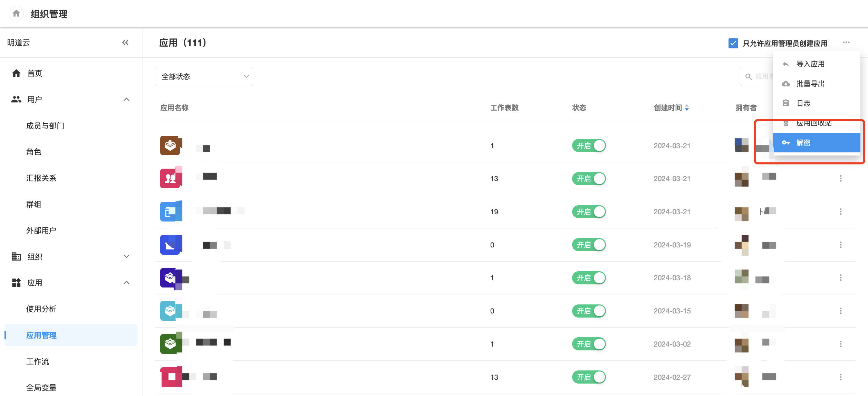Expand the 组织 sidebar section

coord(126,256)
